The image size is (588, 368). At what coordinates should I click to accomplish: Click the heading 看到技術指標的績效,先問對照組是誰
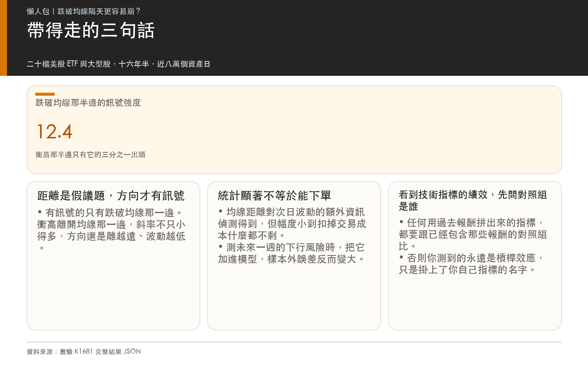[x=473, y=201]
